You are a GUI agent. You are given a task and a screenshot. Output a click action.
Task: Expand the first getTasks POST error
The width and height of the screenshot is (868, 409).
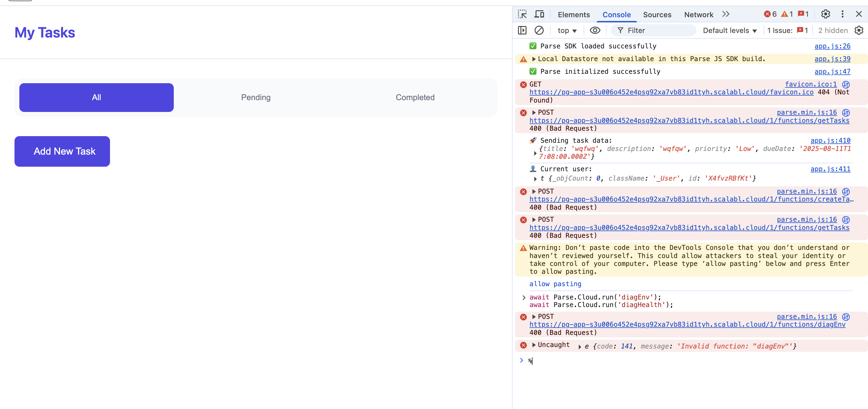[534, 113]
